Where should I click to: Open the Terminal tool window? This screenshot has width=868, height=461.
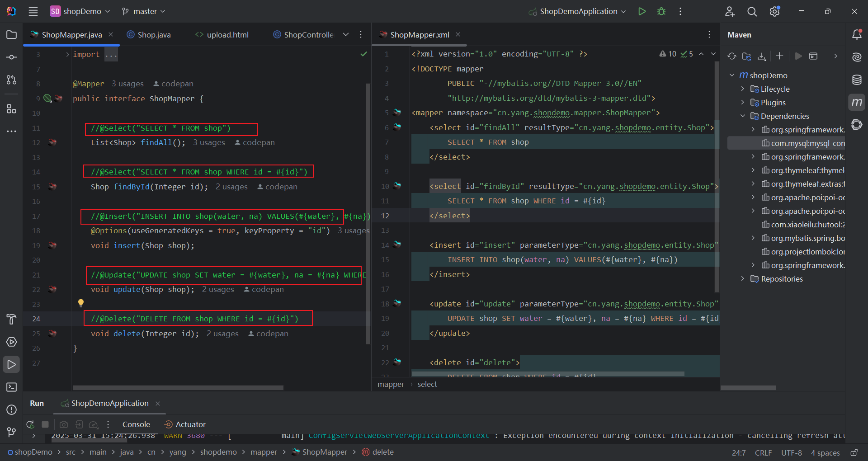(x=12, y=387)
